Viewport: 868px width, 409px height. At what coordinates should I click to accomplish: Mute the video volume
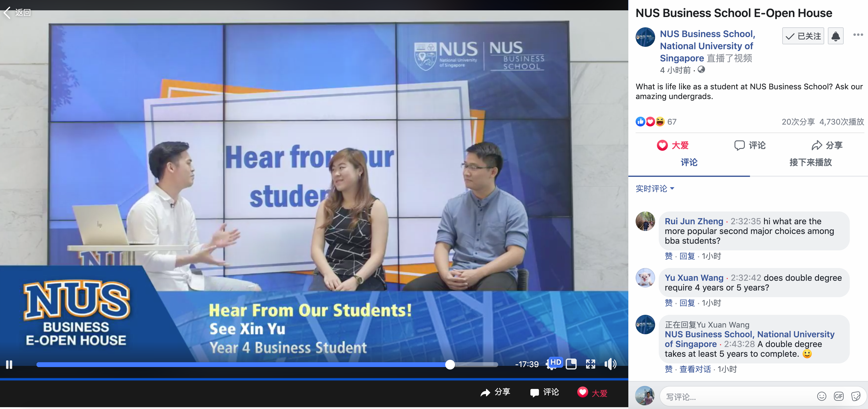click(x=610, y=364)
